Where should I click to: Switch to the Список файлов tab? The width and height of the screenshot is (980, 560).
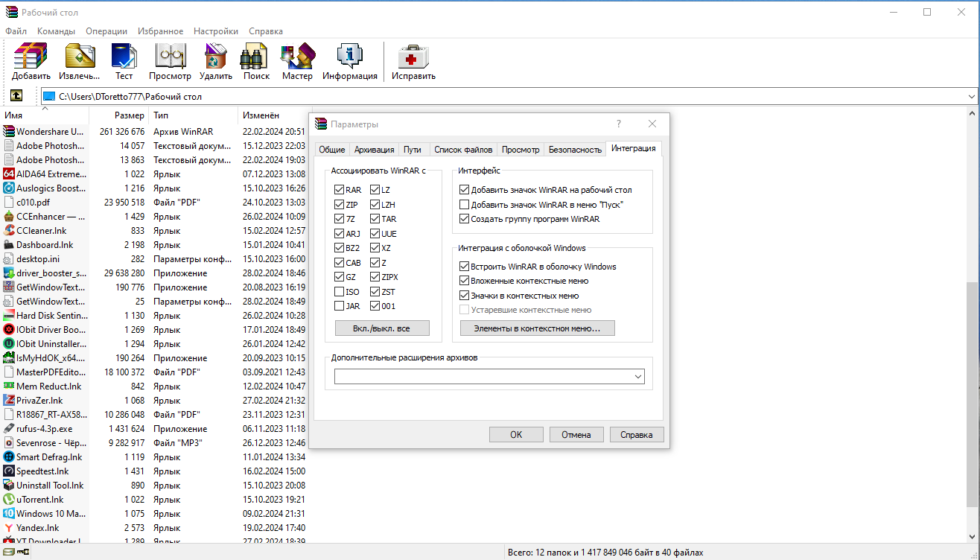point(463,150)
